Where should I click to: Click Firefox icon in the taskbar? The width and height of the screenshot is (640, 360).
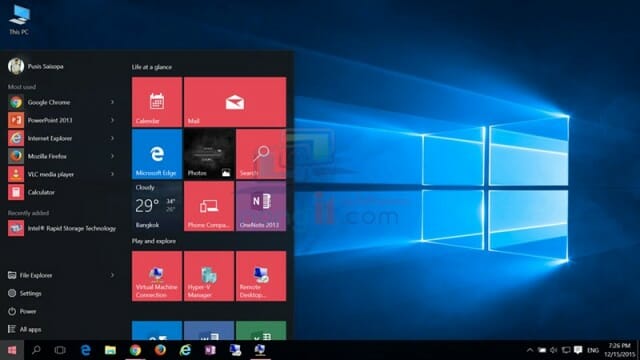(160, 350)
